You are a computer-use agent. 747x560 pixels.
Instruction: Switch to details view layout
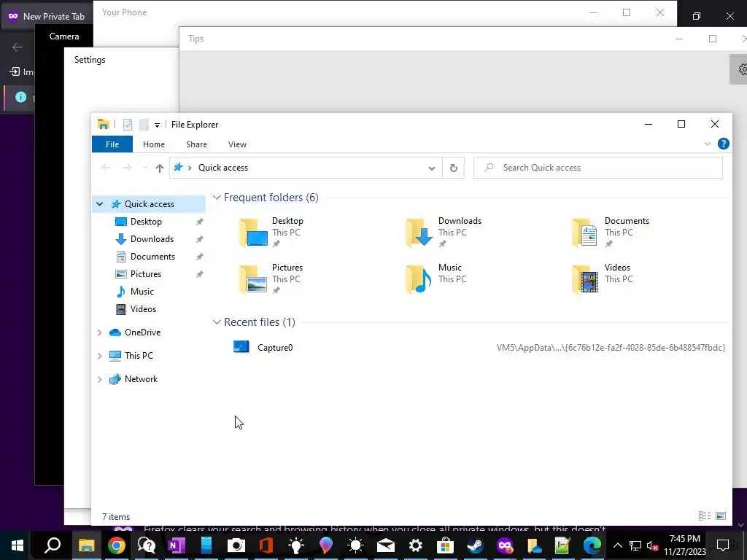point(704,516)
